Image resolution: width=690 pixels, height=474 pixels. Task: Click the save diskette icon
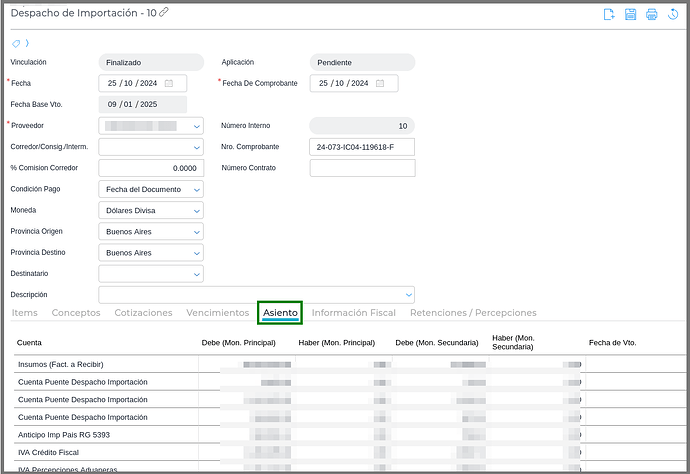click(x=630, y=14)
